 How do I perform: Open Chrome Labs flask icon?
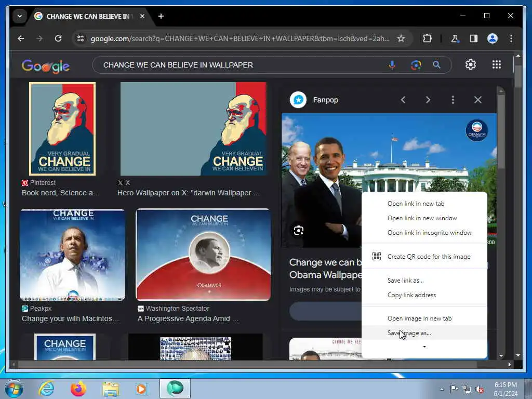coord(455,38)
